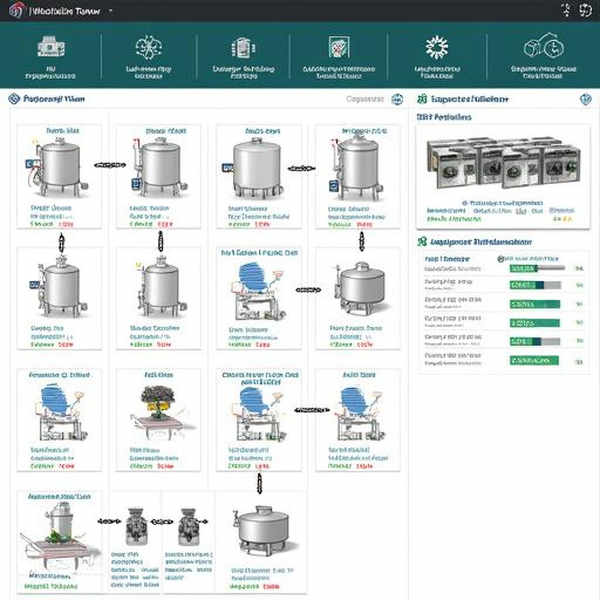Select the network hub icon in the navigation bar

[x=148, y=47]
